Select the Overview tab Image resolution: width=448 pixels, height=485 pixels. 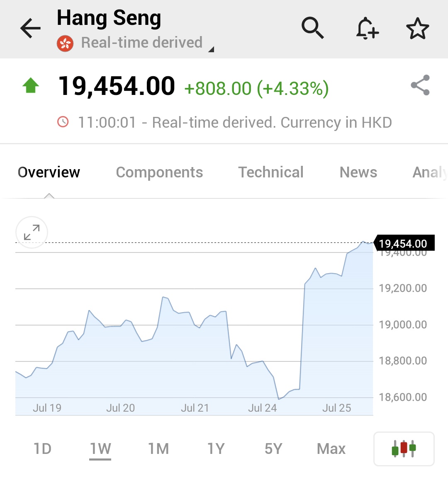(x=49, y=172)
